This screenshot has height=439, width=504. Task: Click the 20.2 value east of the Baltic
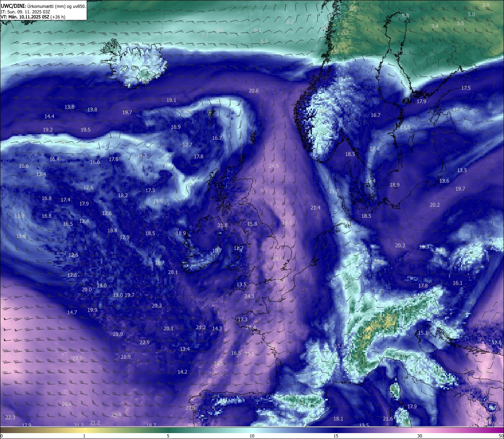[x=435, y=205]
